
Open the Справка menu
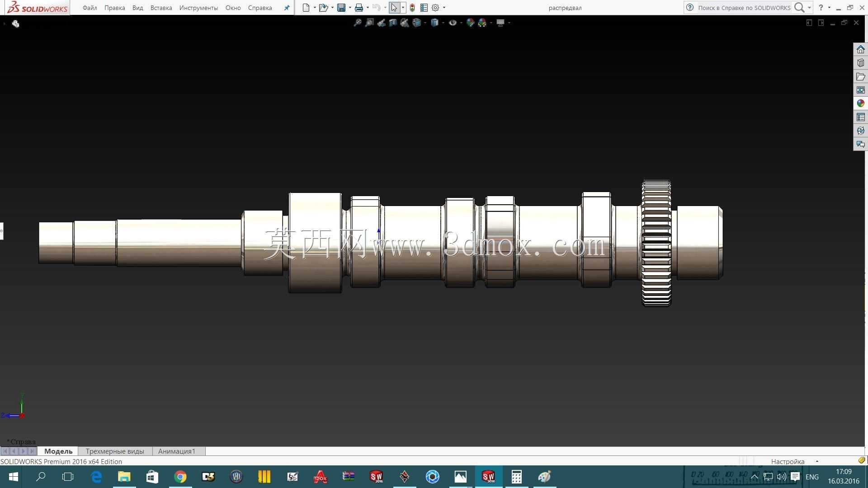pyautogui.click(x=260, y=8)
